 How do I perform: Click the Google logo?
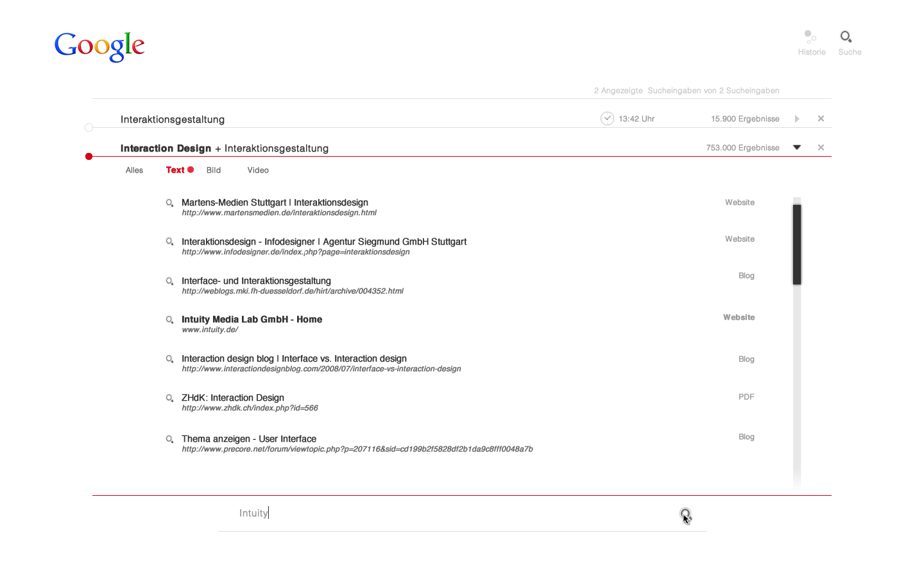(x=99, y=47)
